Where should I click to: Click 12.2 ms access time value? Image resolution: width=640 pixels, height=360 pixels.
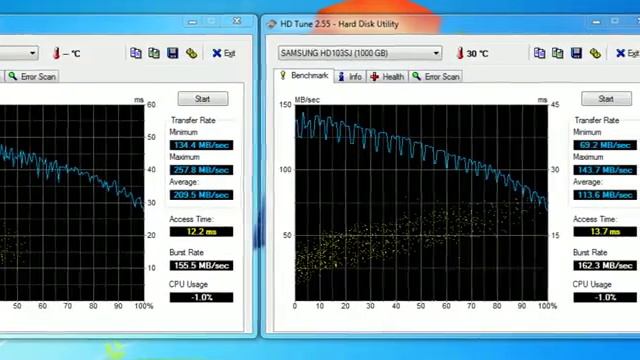(x=201, y=231)
